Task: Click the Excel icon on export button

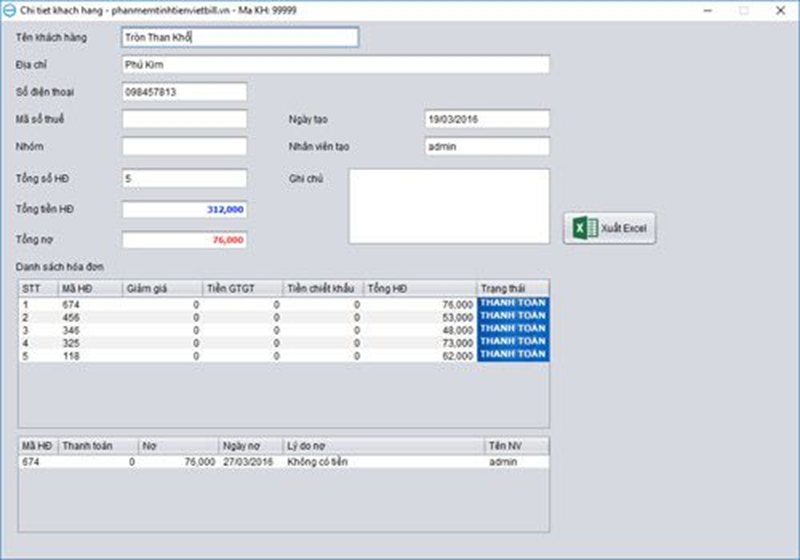Action: click(583, 228)
